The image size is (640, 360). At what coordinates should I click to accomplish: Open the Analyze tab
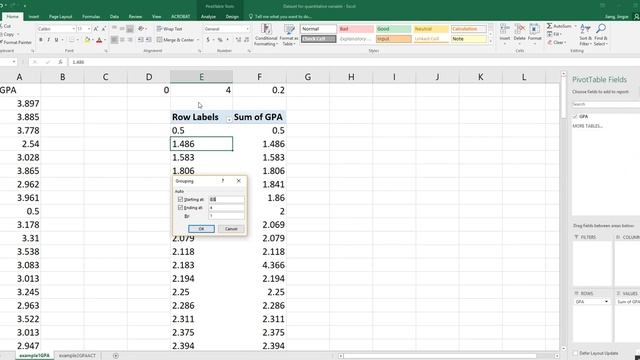(x=208, y=17)
